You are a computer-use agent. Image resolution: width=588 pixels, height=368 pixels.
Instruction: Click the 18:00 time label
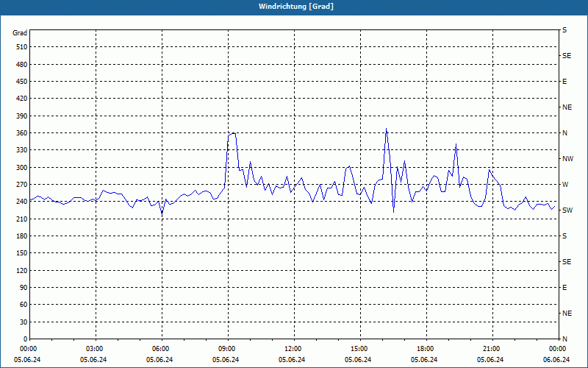point(426,348)
